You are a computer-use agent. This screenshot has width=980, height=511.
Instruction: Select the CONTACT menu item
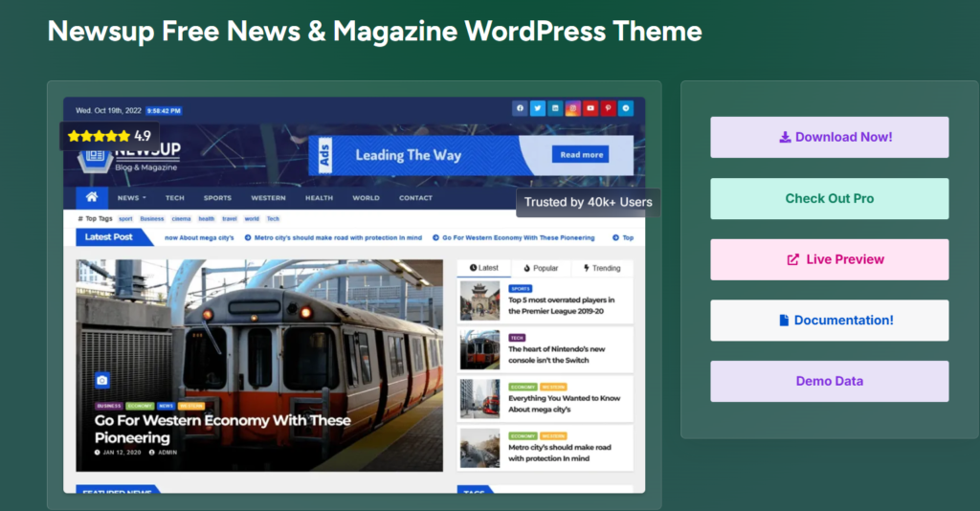pyautogui.click(x=415, y=198)
